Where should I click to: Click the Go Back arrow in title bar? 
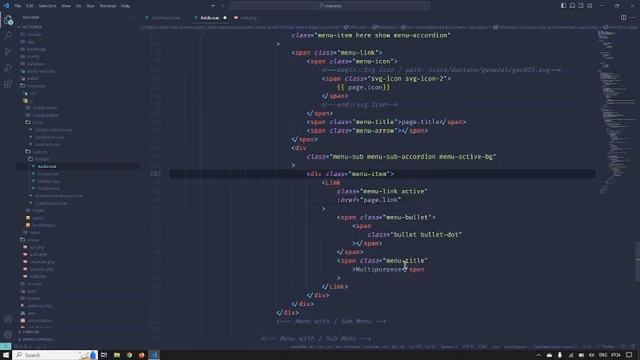213,6
